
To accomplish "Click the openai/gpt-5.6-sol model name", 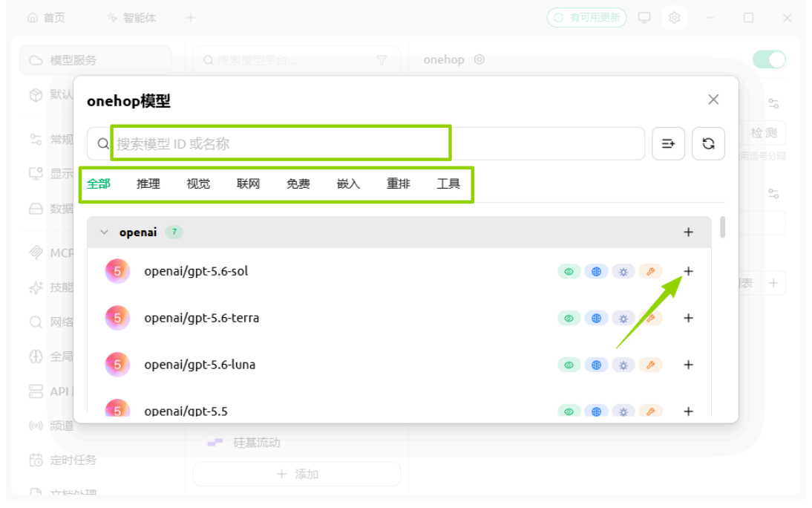I will [196, 271].
